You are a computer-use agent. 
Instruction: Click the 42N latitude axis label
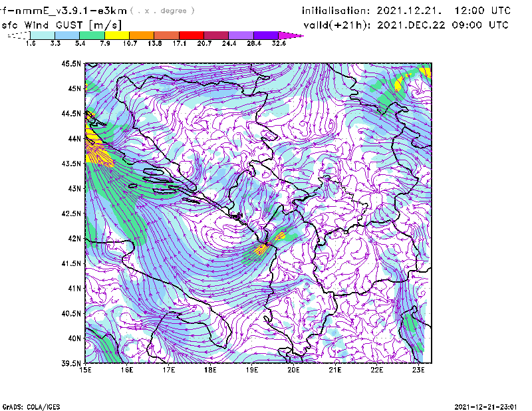[x=74, y=239]
